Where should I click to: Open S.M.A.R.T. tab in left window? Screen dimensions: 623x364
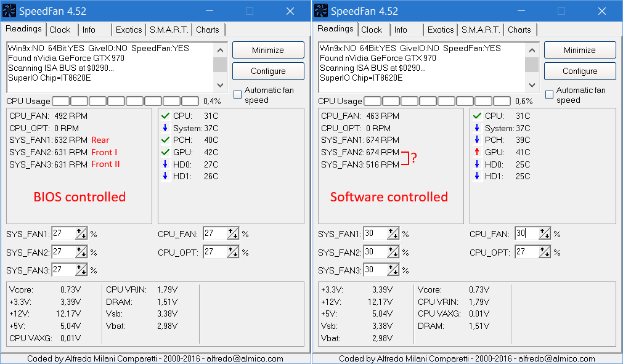[169, 30]
